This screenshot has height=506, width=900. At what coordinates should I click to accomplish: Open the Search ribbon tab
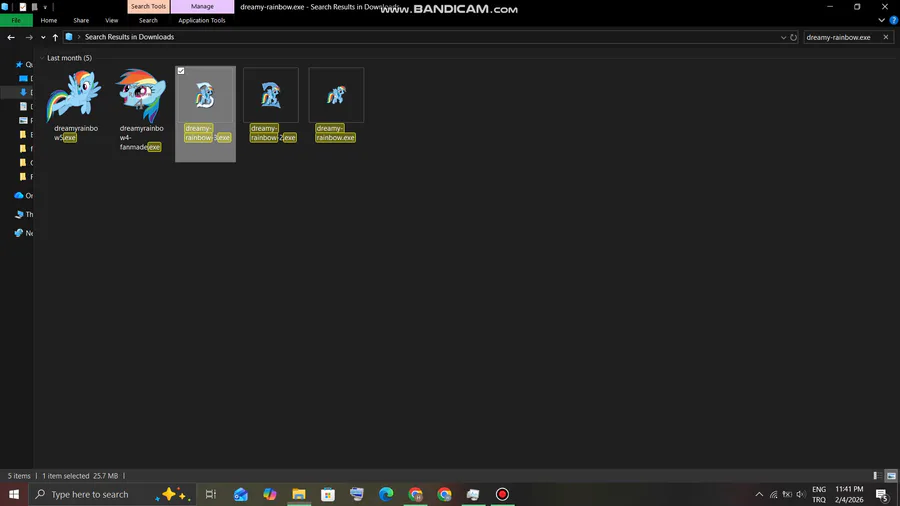pyautogui.click(x=148, y=20)
